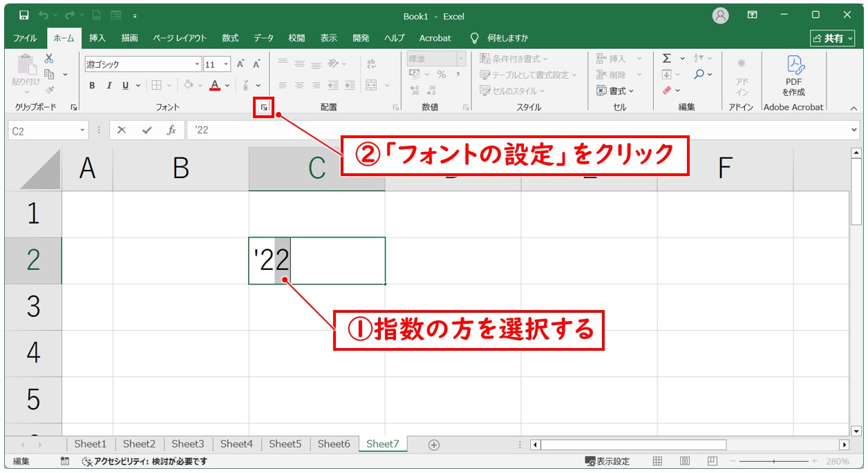Click the 共有 share button
This screenshot has height=473, width=868.
[833, 38]
